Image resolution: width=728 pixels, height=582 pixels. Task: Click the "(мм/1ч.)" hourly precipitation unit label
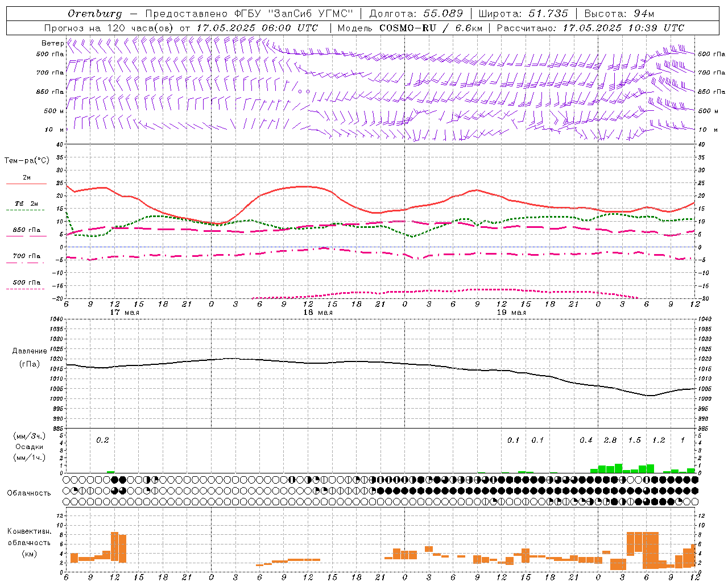(x=30, y=458)
